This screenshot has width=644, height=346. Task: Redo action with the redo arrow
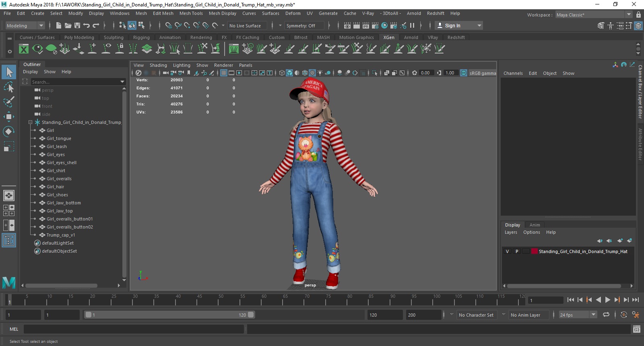click(x=96, y=25)
